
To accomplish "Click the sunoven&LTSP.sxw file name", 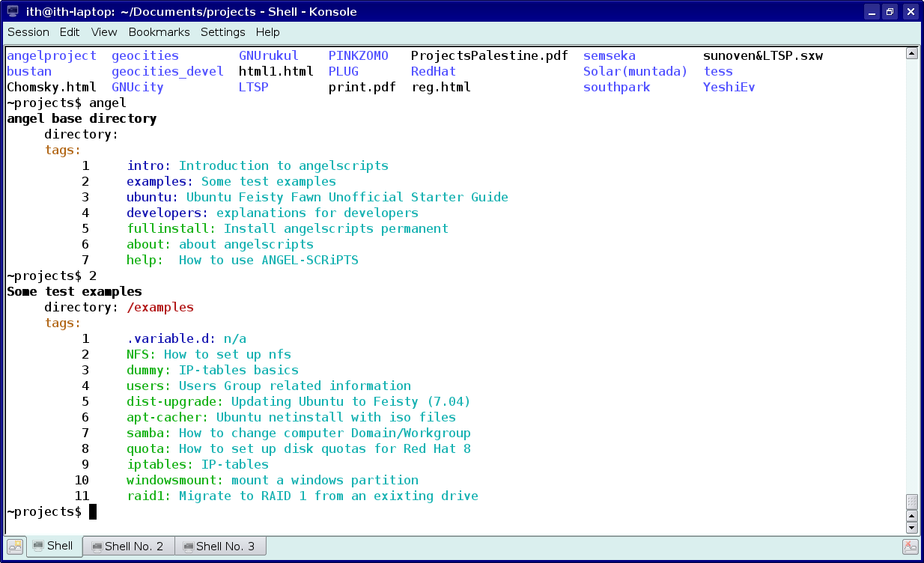I will [x=763, y=55].
